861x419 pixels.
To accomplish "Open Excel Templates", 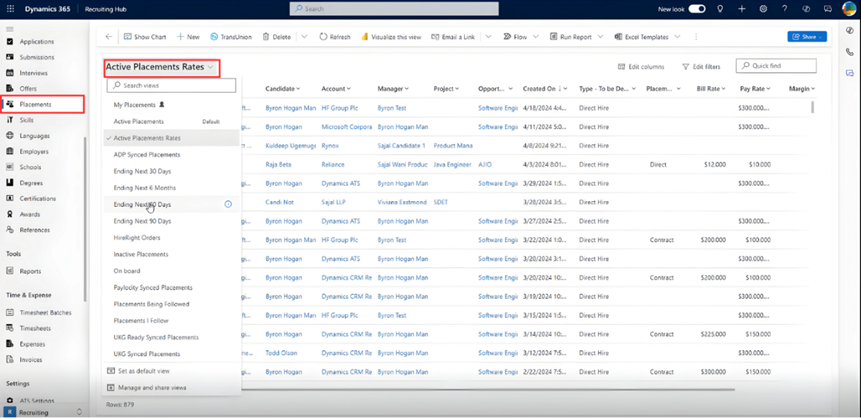I will (x=641, y=37).
